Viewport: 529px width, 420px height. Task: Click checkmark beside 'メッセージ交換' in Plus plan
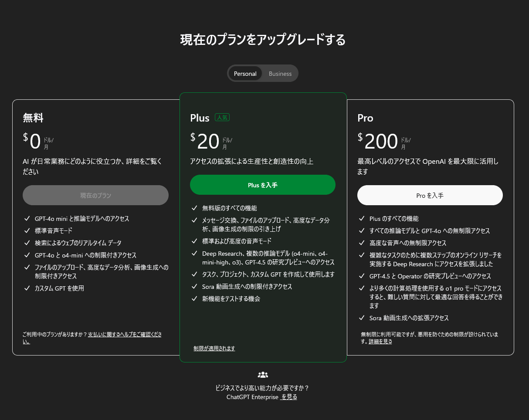(194, 220)
